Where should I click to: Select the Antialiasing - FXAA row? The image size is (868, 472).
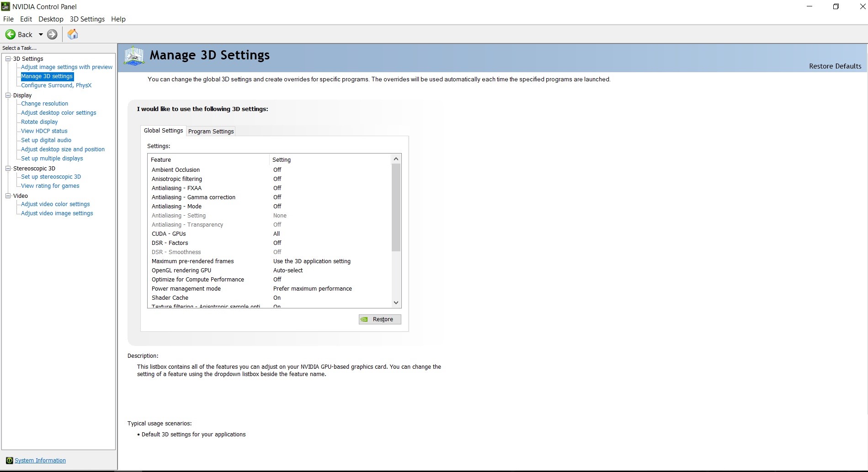click(270, 188)
